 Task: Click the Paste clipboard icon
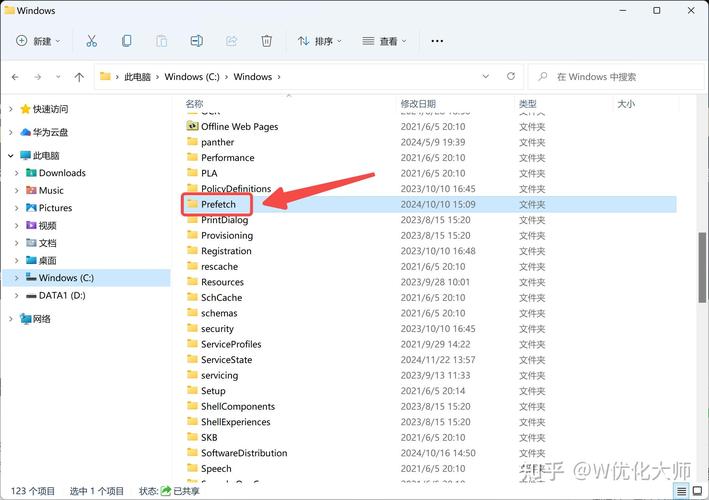(161, 41)
